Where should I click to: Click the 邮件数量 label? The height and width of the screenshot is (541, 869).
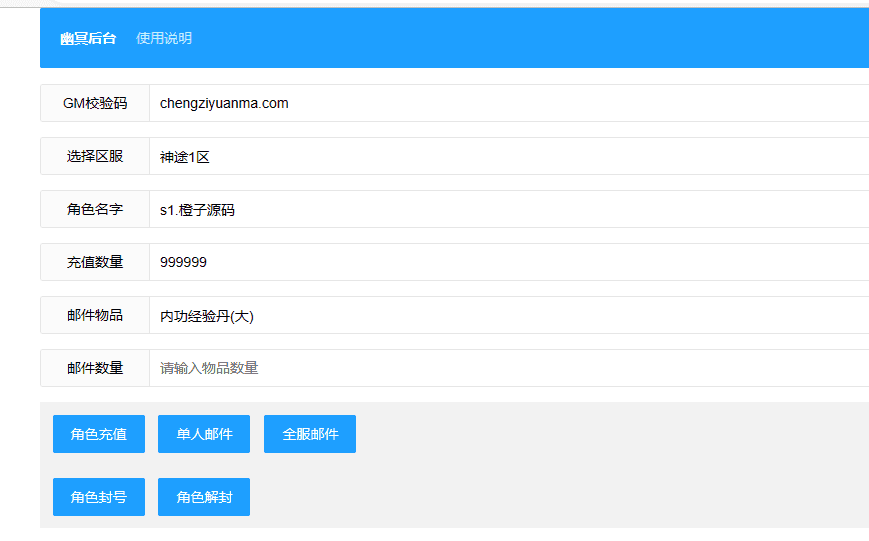(95, 368)
